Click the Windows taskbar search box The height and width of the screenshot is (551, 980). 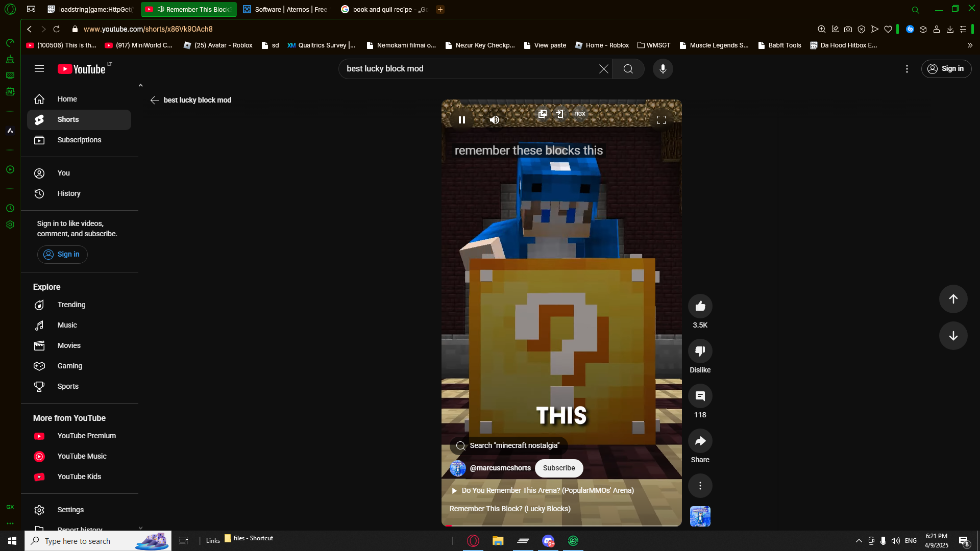98,541
